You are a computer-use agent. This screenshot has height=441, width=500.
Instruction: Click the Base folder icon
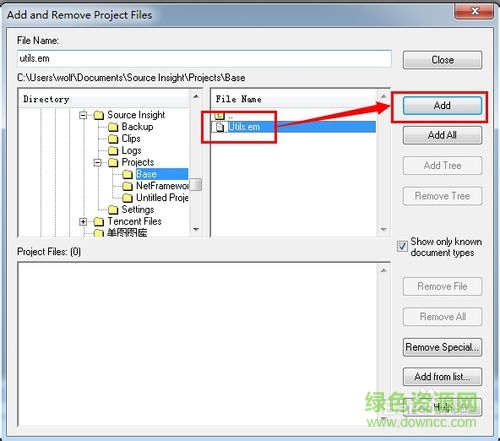(127, 174)
